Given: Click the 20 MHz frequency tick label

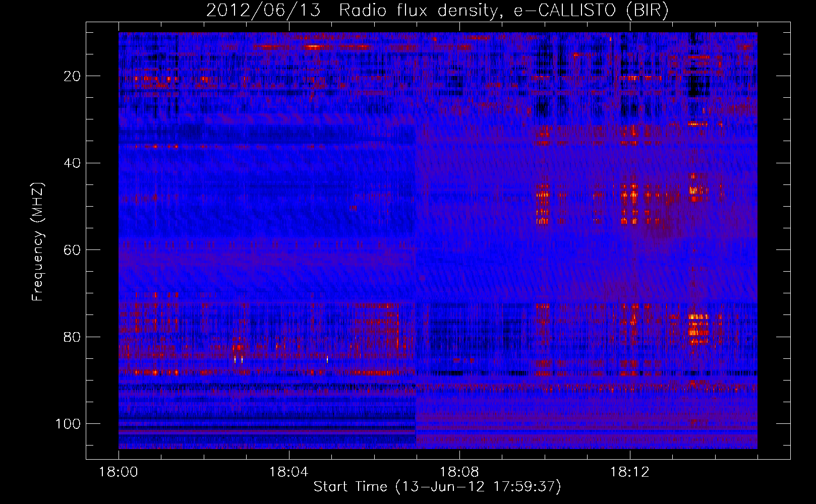Looking at the screenshot, I should [72, 77].
